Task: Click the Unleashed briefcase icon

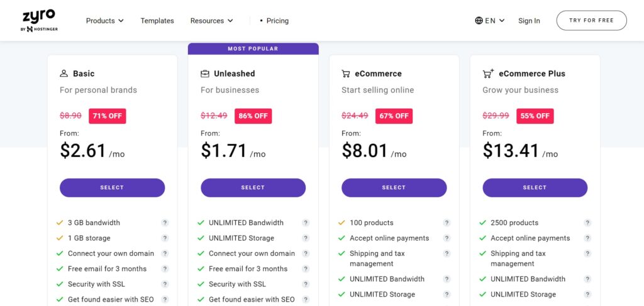Action: [x=204, y=74]
